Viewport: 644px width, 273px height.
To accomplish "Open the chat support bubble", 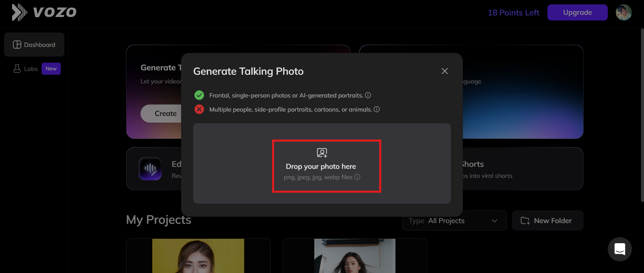I will [x=620, y=249].
